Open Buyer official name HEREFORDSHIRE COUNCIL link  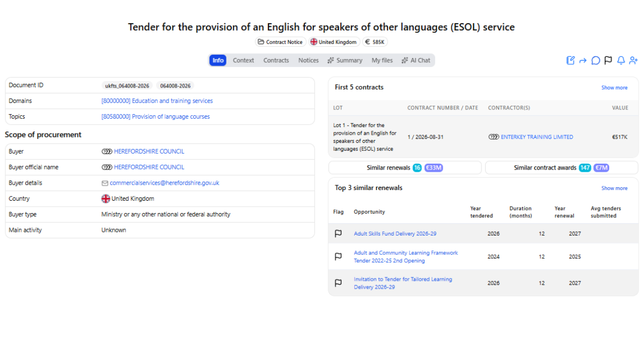pyautogui.click(x=149, y=167)
